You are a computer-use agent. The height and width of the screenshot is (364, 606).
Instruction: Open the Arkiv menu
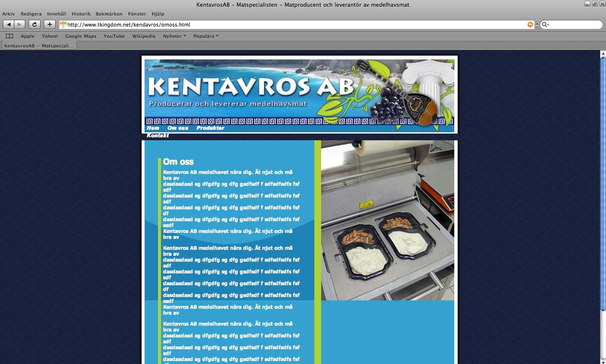coord(8,14)
